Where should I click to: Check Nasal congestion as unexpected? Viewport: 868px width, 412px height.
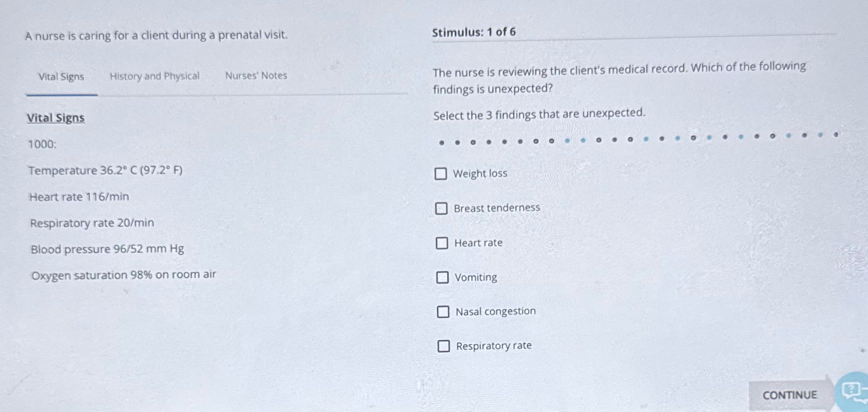click(443, 312)
